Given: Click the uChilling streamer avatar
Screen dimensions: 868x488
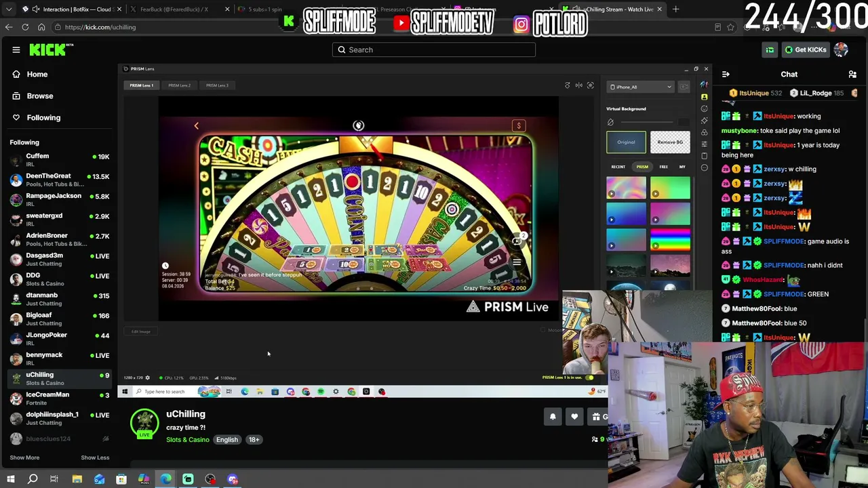Looking at the screenshot, I should click(144, 423).
